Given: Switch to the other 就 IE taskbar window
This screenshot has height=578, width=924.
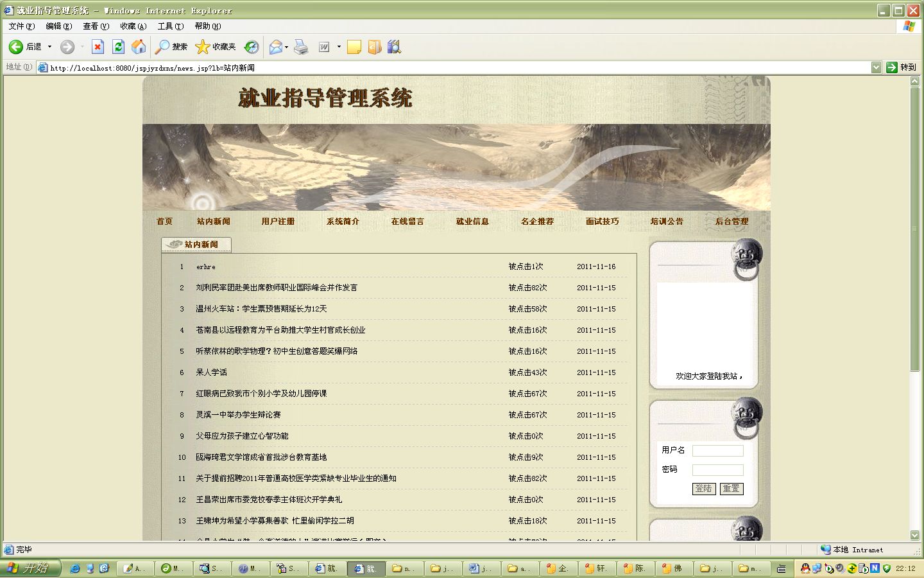Looking at the screenshot, I should [327, 568].
